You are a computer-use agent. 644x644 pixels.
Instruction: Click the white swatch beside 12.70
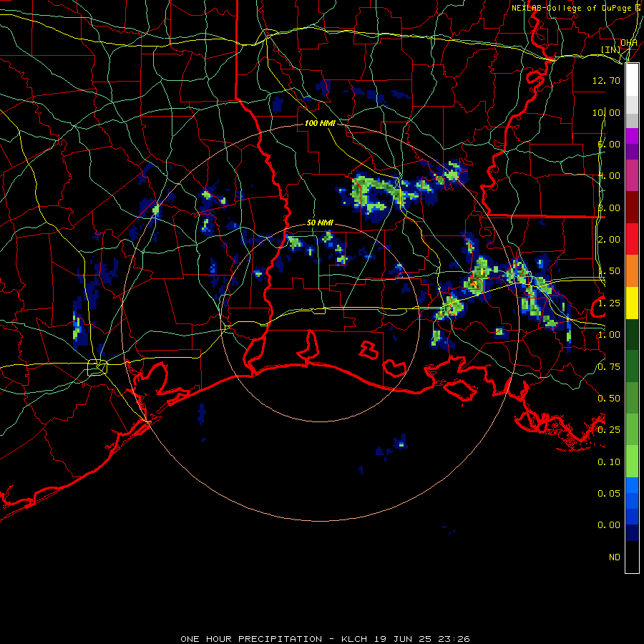[x=632, y=80]
